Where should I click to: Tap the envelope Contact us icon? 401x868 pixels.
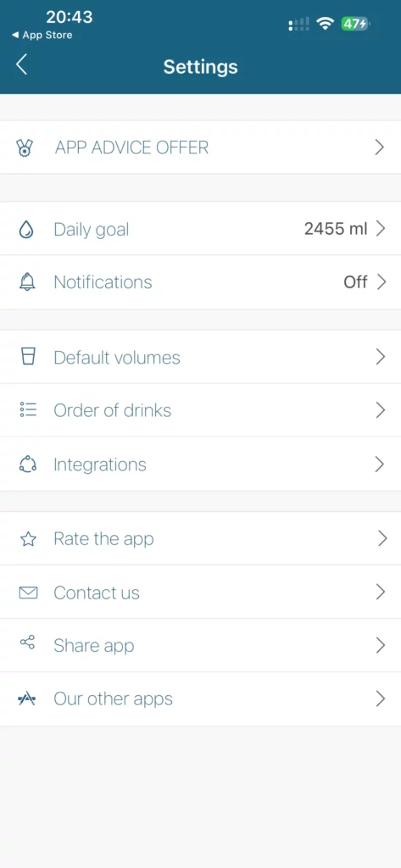click(28, 593)
